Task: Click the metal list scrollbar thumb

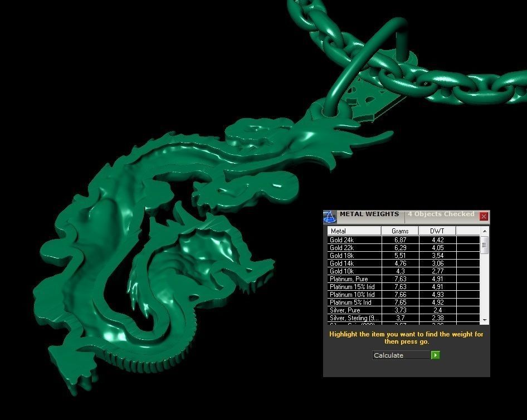Action: tap(484, 245)
